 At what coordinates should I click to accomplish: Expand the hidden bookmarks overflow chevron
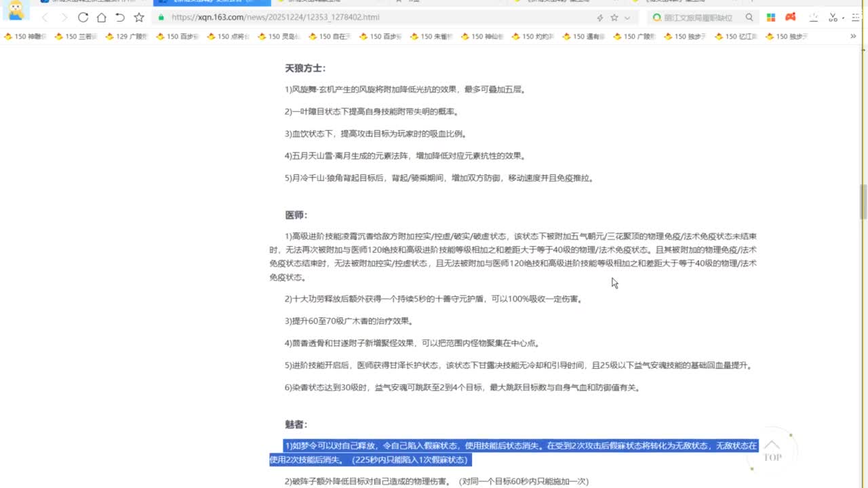coord(853,37)
